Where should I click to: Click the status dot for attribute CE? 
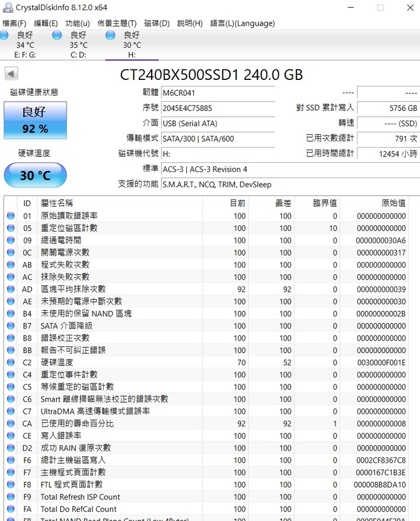coord(10,436)
